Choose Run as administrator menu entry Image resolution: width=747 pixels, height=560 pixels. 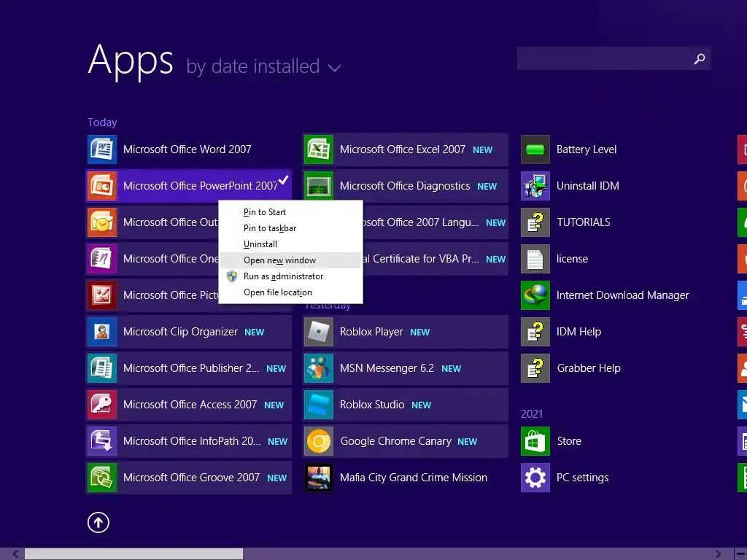coord(290,276)
